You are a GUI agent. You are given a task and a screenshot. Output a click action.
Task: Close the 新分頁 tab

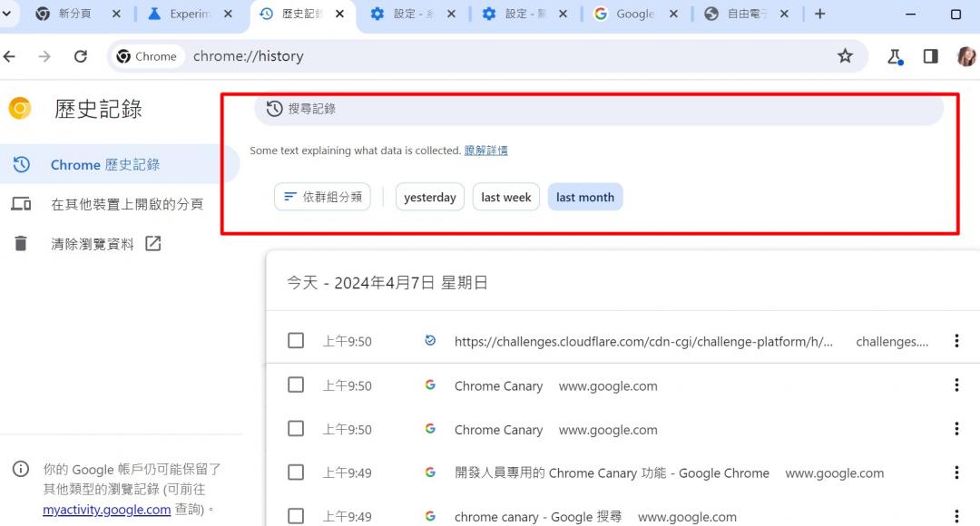tap(116, 14)
